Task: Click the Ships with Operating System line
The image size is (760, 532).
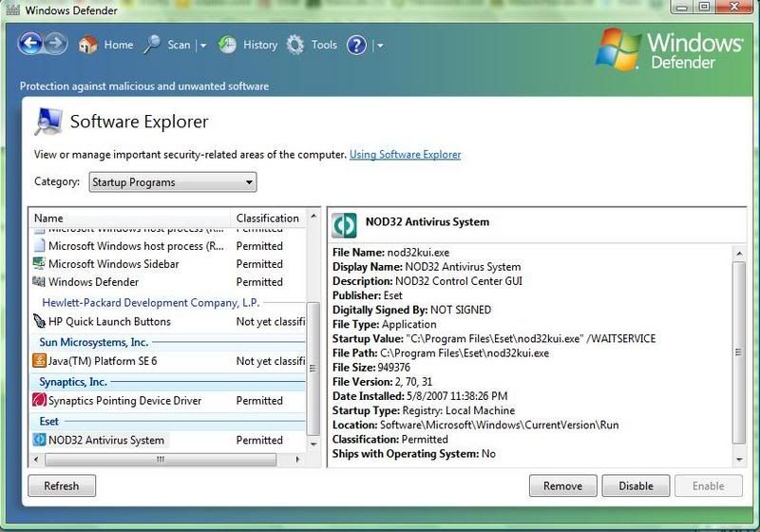Action: tap(414, 453)
